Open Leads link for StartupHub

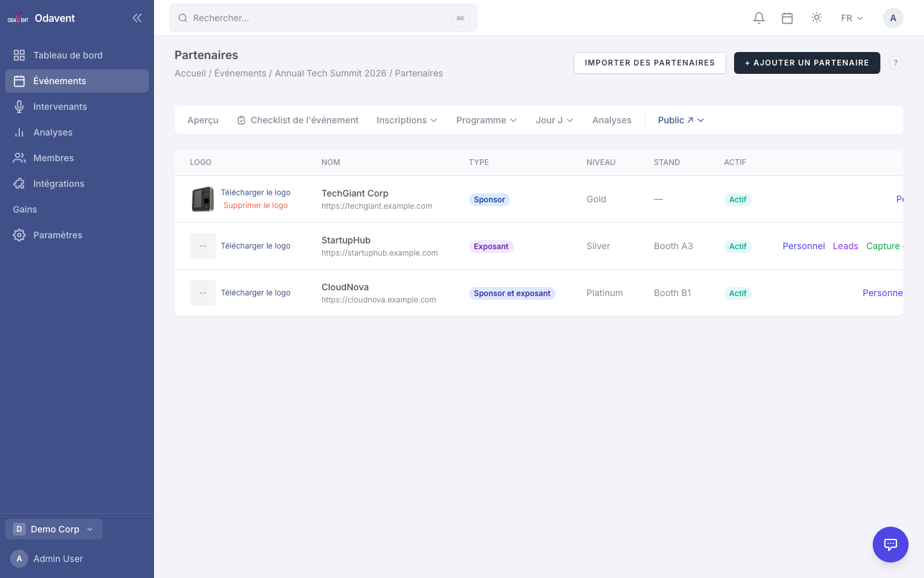click(845, 246)
